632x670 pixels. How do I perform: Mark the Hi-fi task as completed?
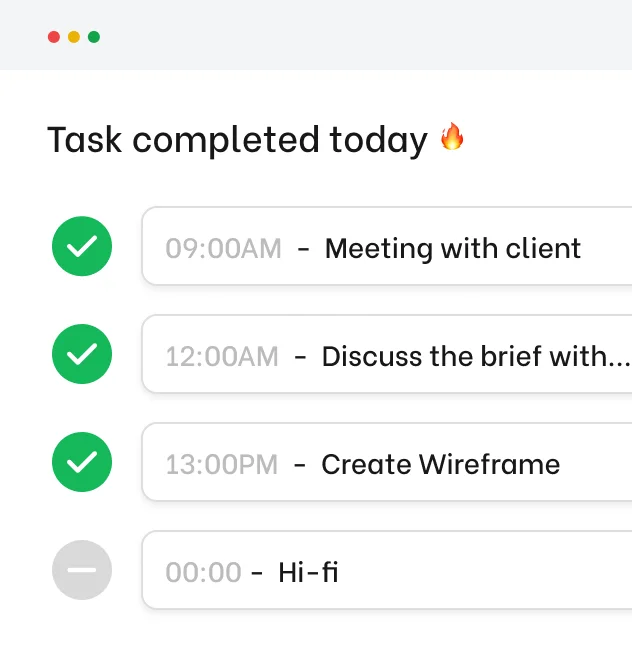82,570
